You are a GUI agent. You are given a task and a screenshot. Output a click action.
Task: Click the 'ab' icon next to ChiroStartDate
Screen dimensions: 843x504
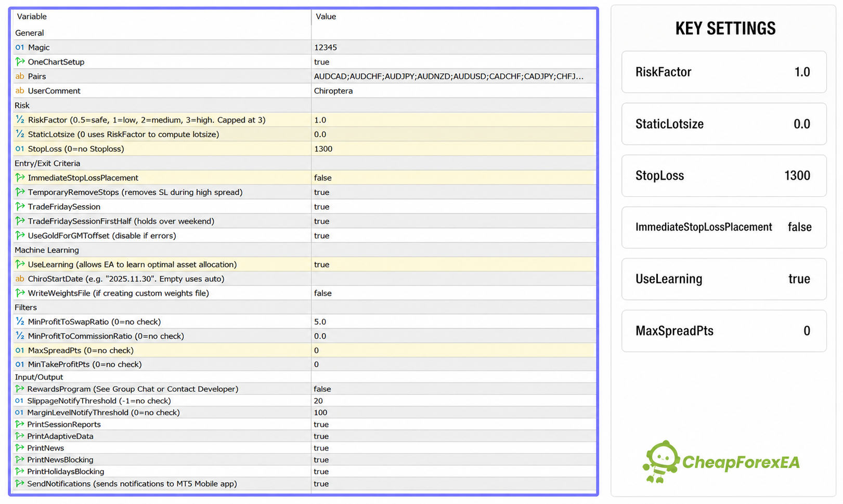pos(20,279)
